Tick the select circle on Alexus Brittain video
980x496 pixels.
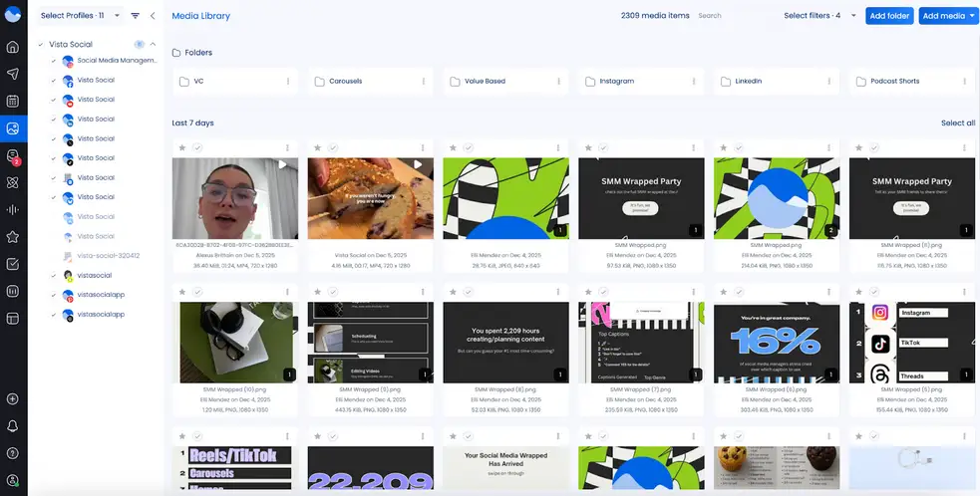click(197, 147)
